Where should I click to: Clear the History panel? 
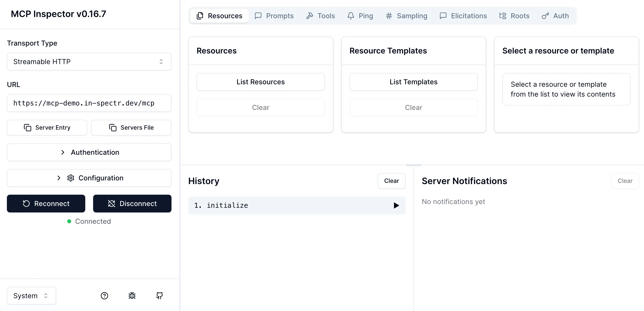tap(391, 181)
